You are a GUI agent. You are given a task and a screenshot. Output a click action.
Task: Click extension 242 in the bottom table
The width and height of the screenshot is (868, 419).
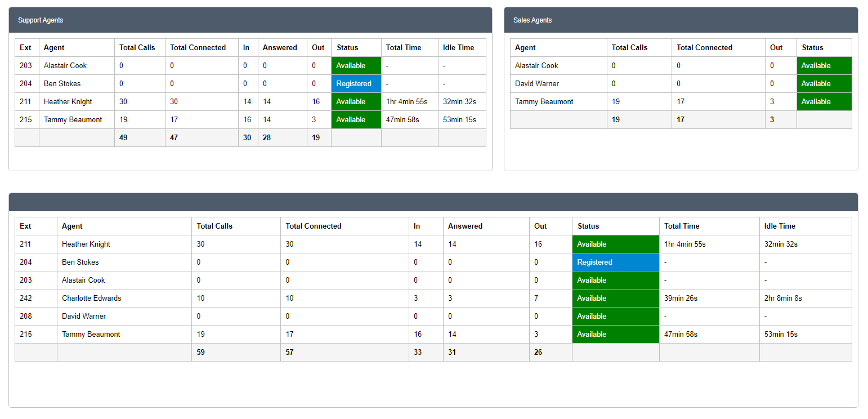pyautogui.click(x=26, y=298)
